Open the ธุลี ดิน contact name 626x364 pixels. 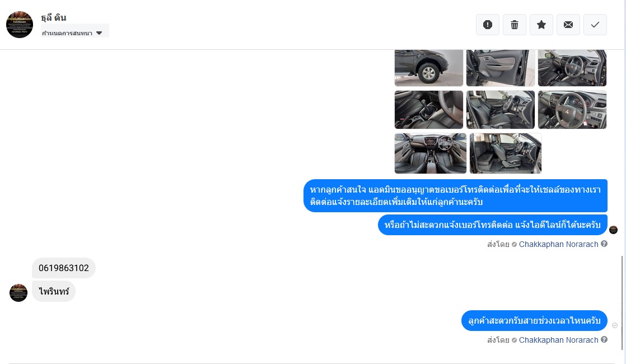click(54, 17)
